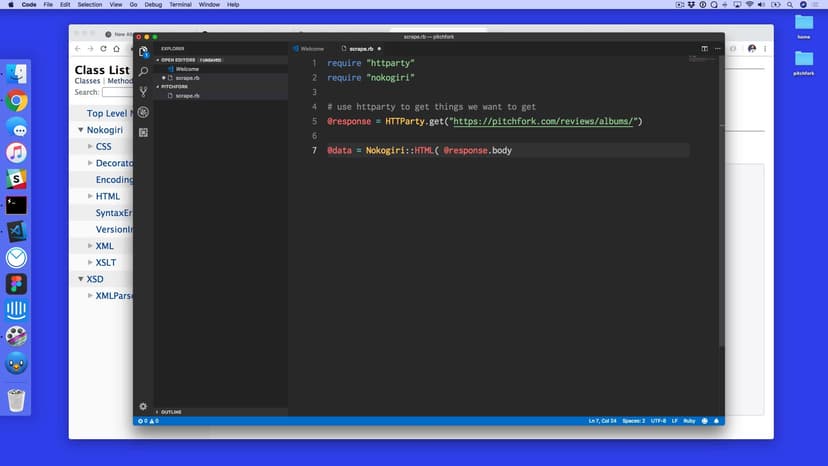Switch to the Welcome tab
Image resolution: width=828 pixels, height=466 pixels.
[311, 48]
